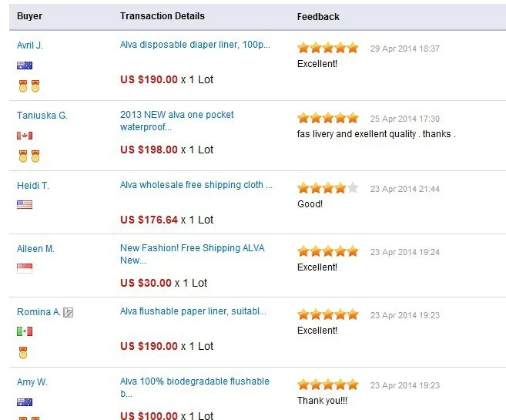Open buyer profile Heidi T.

pos(33,186)
